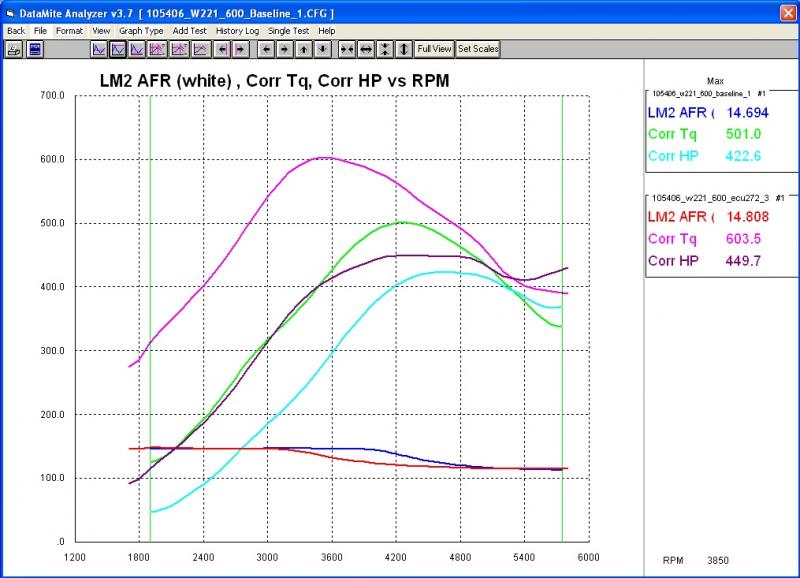
Task: Shrink horizontal scale with inward arrows icon
Action: click(x=347, y=49)
